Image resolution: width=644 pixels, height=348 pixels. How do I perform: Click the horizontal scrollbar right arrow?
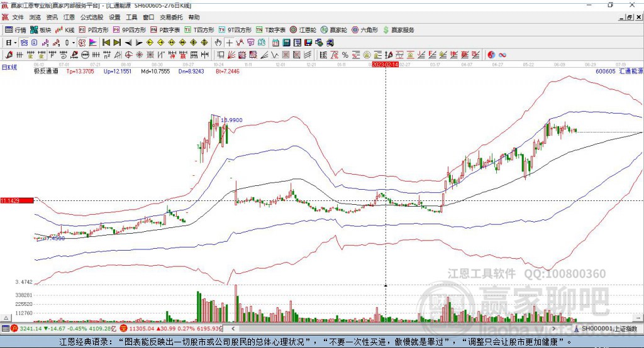coord(553,329)
